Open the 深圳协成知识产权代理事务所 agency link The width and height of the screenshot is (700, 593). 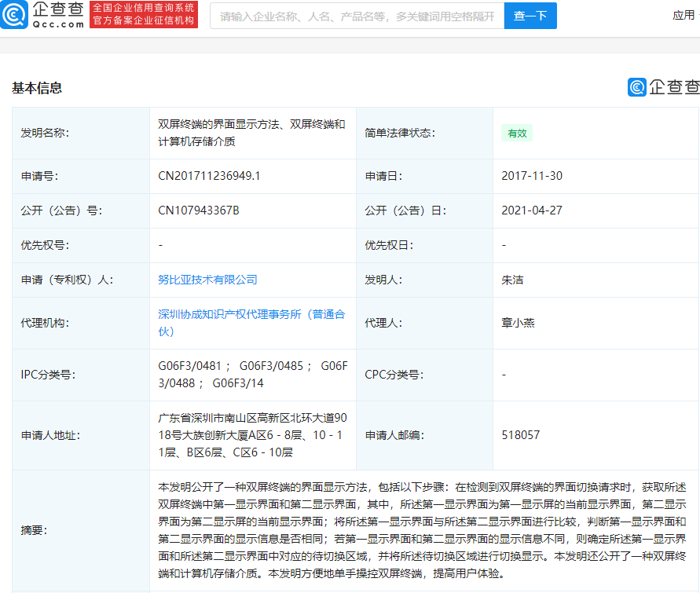251,323
